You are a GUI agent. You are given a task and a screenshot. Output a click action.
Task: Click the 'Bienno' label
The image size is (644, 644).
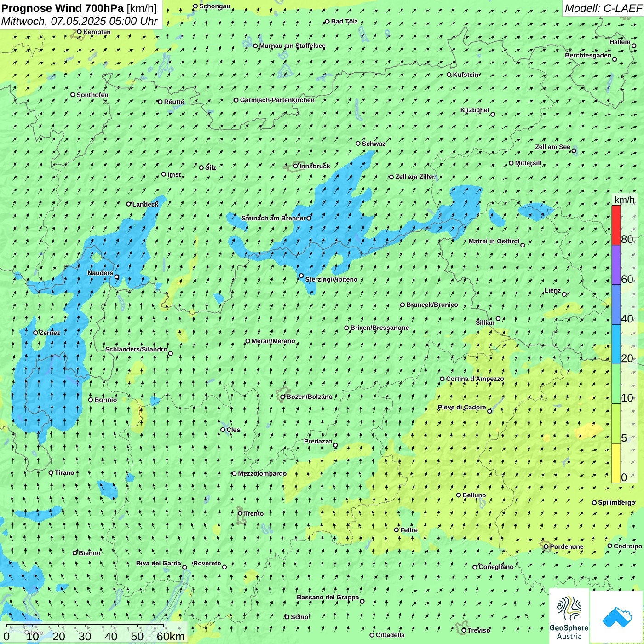(89, 553)
